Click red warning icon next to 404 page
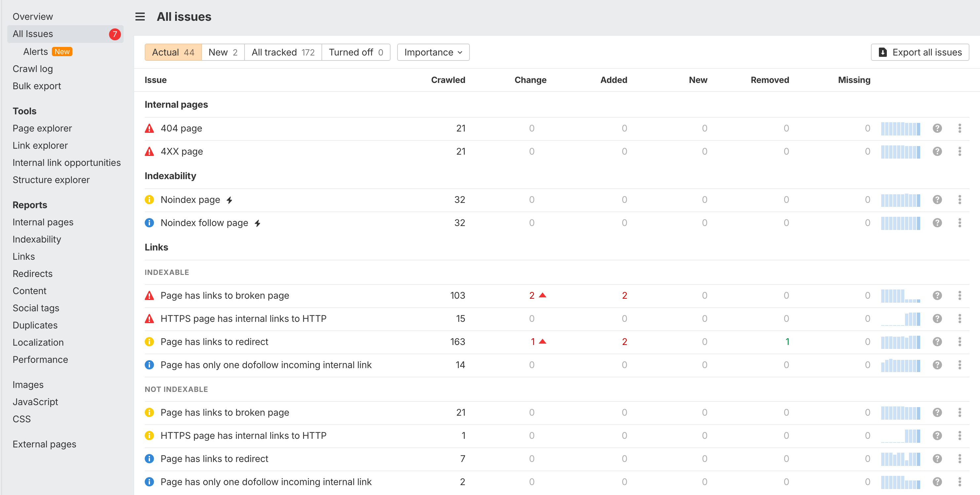 click(x=149, y=129)
